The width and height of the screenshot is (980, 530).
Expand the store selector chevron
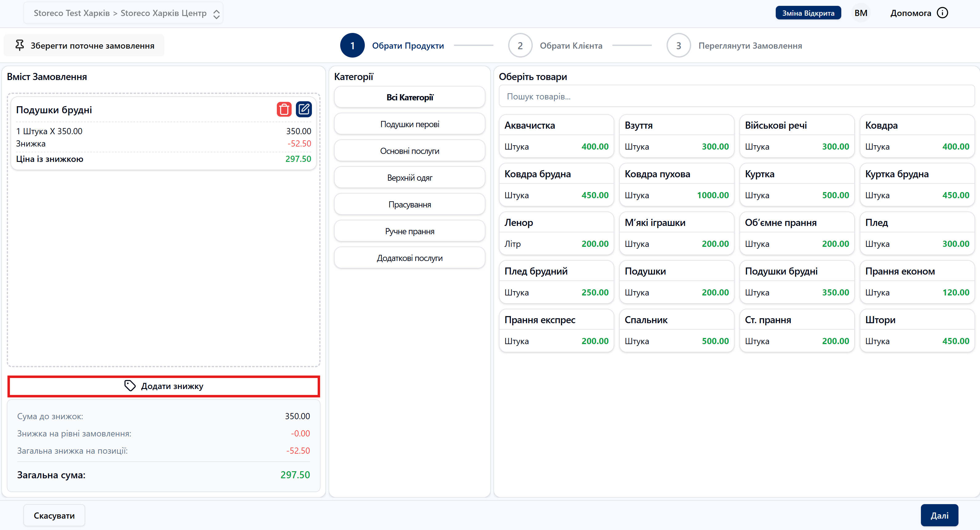(217, 14)
